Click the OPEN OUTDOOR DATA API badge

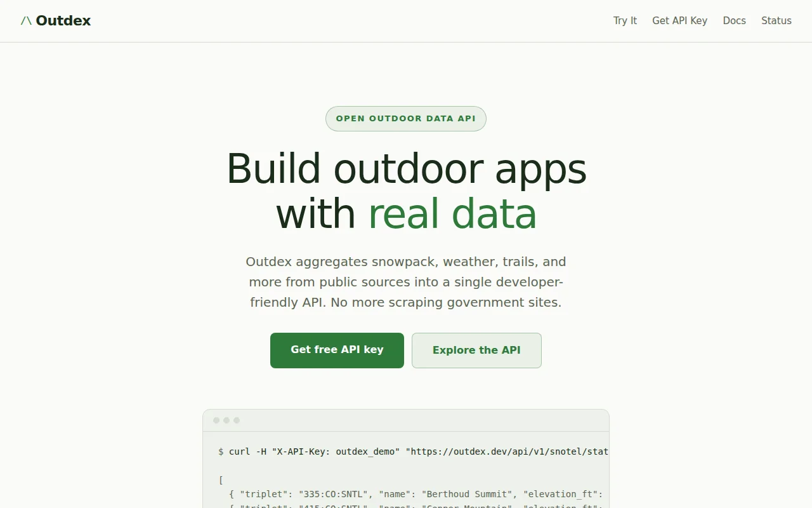point(406,119)
